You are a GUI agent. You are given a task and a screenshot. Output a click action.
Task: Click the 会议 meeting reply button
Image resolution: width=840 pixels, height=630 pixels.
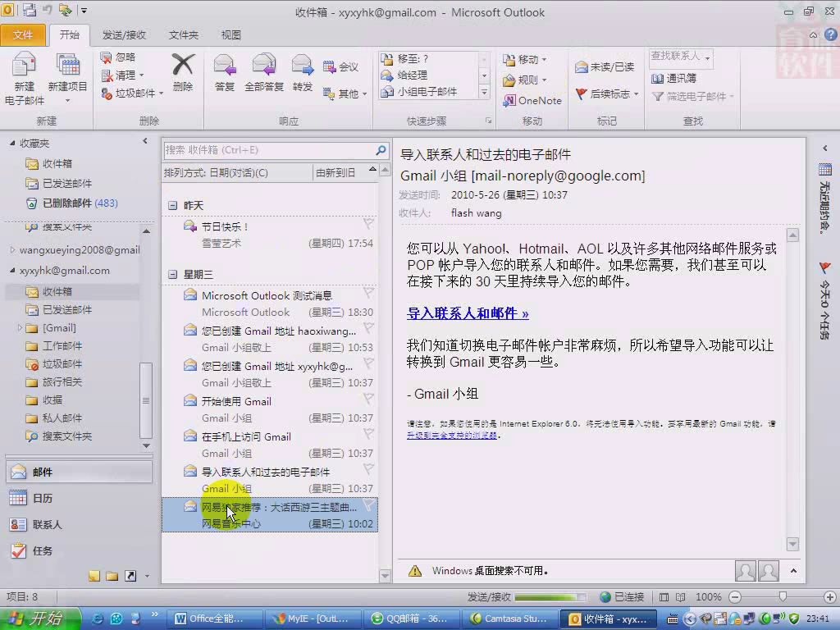point(340,67)
